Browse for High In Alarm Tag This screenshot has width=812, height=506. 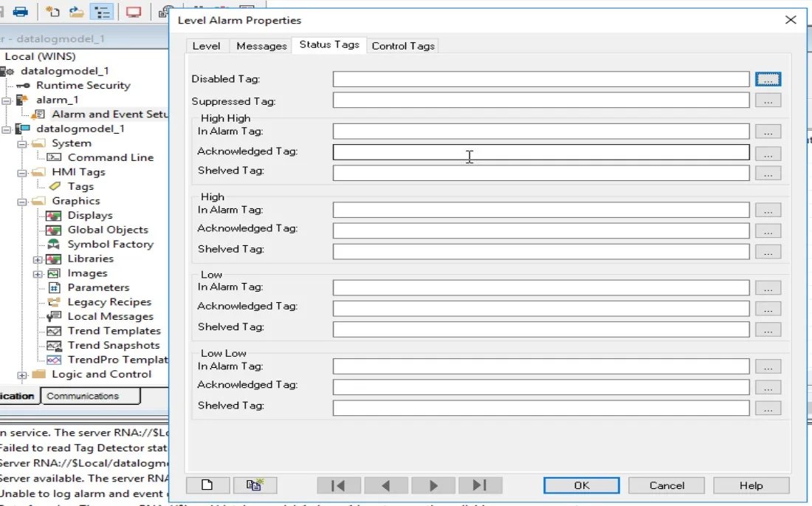click(x=768, y=210)
